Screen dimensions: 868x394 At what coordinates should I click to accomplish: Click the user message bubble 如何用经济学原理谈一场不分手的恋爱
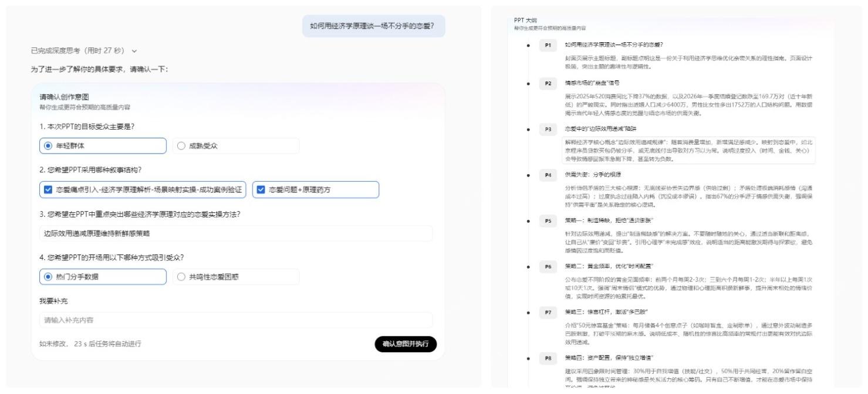(374, 26)
